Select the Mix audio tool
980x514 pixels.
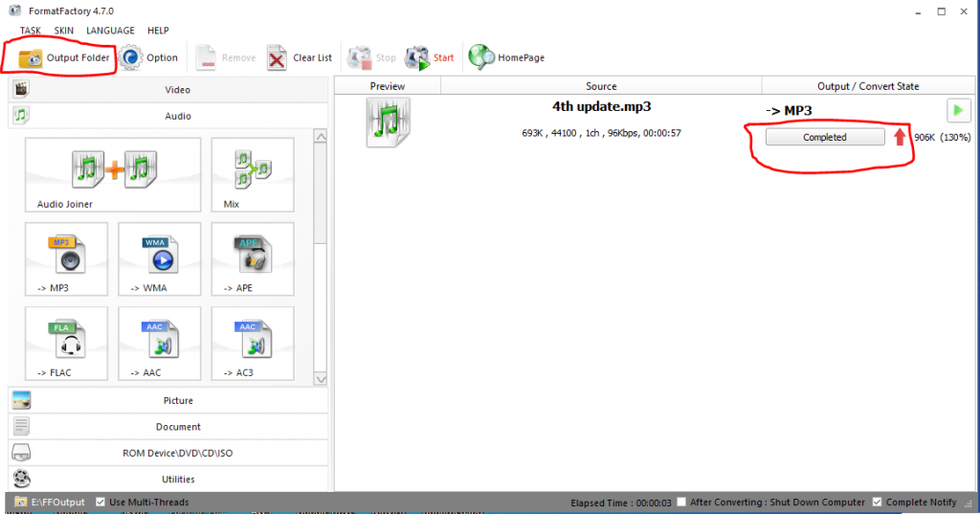(x=252, y=170)
